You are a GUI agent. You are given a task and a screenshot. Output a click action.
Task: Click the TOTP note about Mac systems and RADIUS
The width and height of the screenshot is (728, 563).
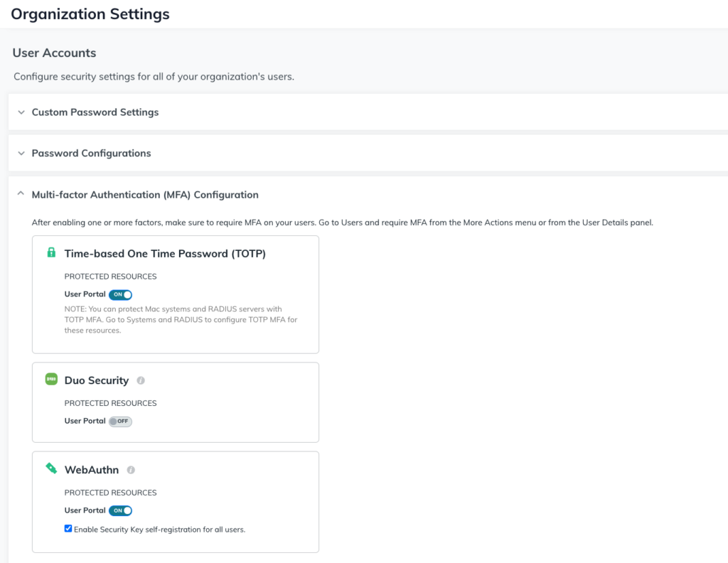[181, 319]
